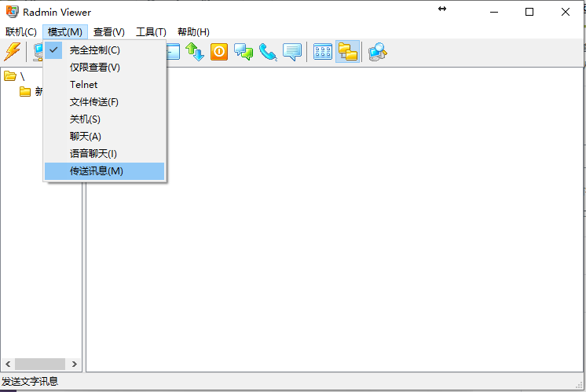
Task: Click the Radmin Viewer title bar logo
Action: coord(12,12)
